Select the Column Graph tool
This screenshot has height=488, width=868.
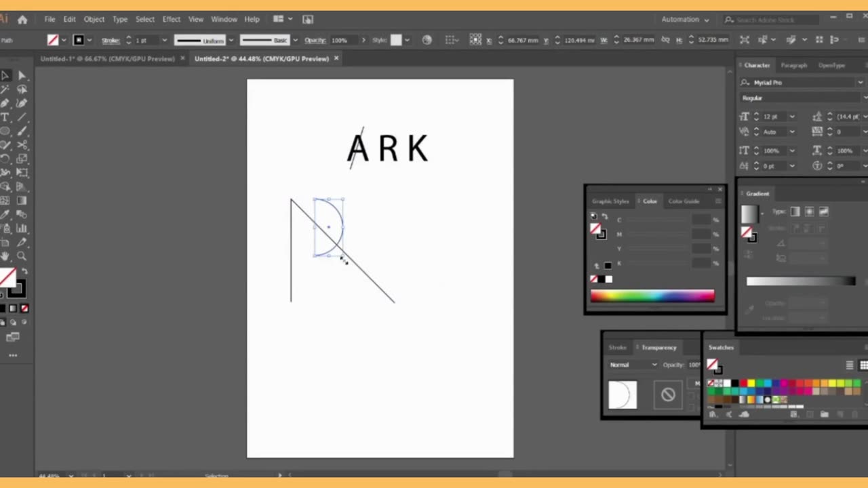[22, 228]
